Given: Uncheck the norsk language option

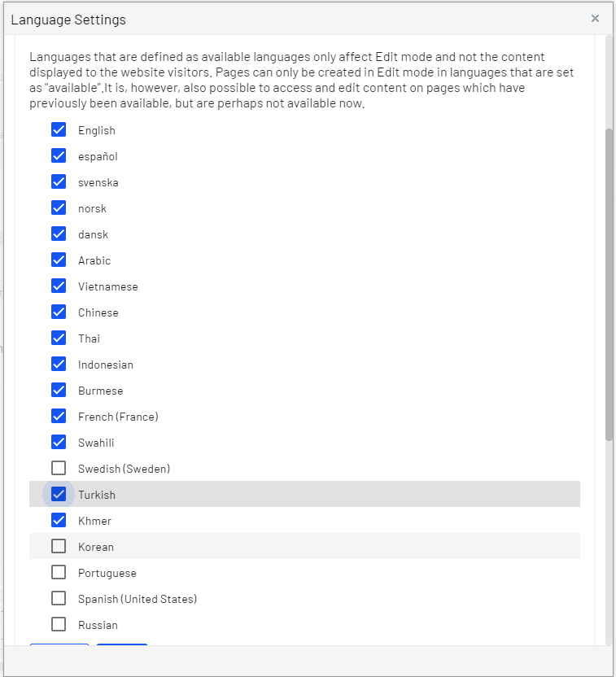Looking at the screenshot, I should point(59,207).
